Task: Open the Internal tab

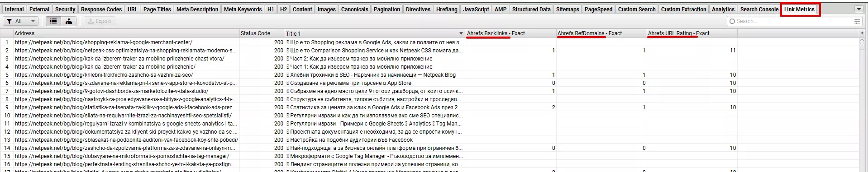Action: click(x=14, y=9)
